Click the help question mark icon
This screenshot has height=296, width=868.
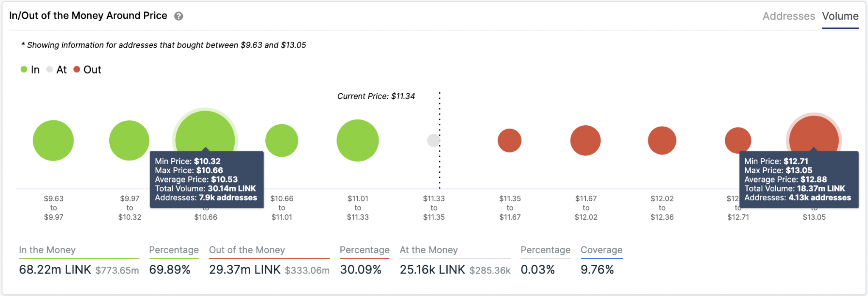(x=179, y=16)
